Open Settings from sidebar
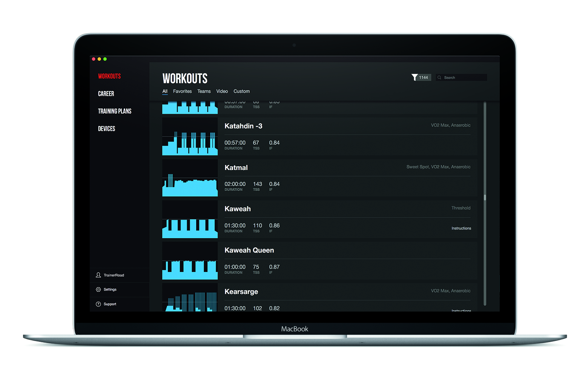Image resolution: width=588 pixels, height=367 pixels. pyautogui.click(x=110, y=289)
